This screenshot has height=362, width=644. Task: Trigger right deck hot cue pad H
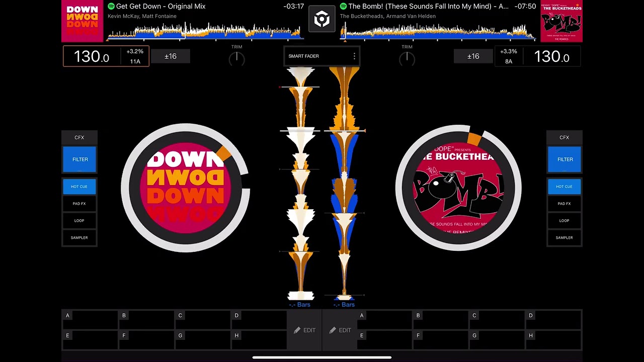click(554, 340)
